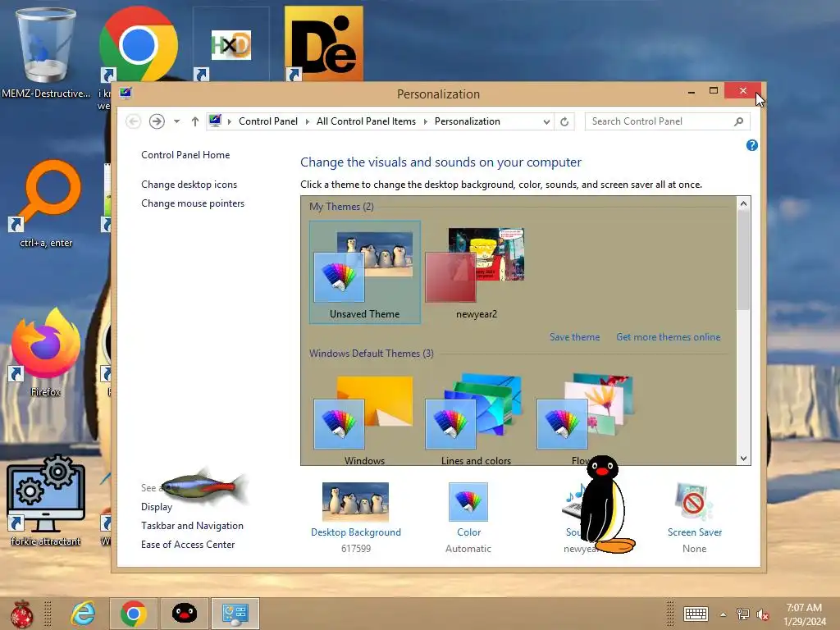Click the Start ornament button on taskbar
The height and width of the screenshot is (630, 840).
[22, 614]
